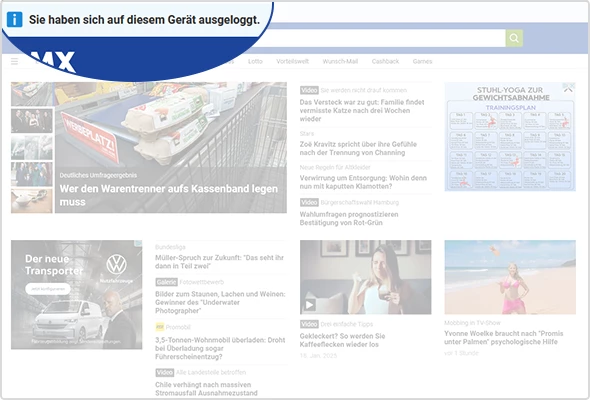This screenshot has height=400, width=590.
Task: Select the bowl and spoon thumbnail
Action: pyautogui.click(x=32, y=201)
